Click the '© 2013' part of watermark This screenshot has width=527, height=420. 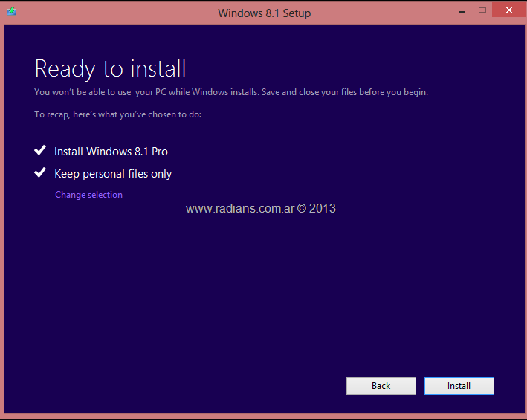pyautogui.click(x=317, y=209)
